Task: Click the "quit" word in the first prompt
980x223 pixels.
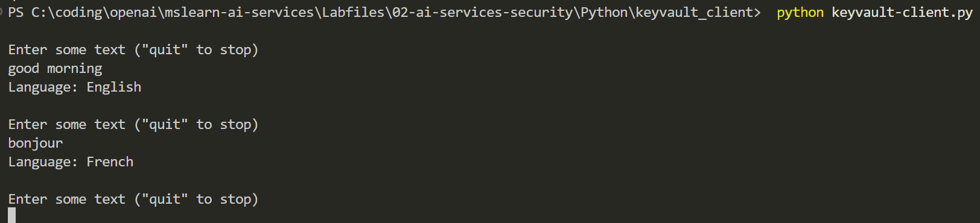Action: point(165,50)
